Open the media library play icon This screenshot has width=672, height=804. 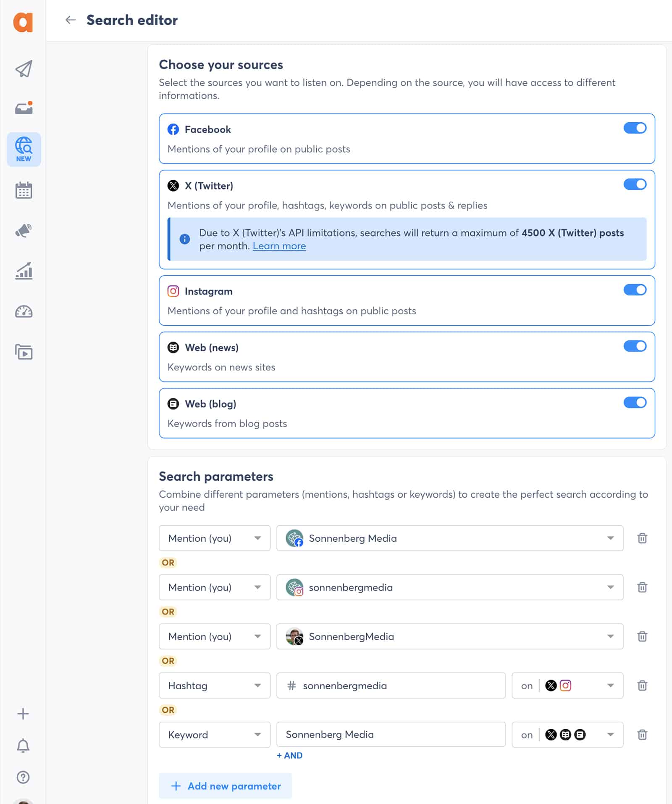coord(24,352)
